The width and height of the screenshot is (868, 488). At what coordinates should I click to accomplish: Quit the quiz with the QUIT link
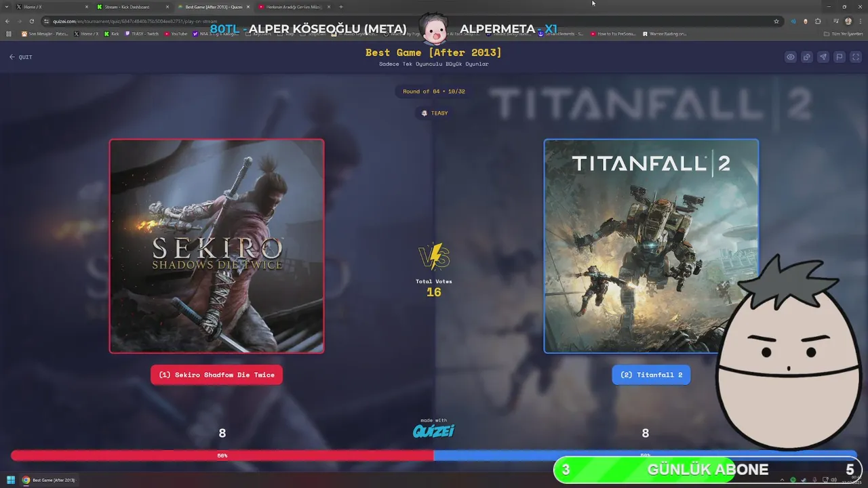[20, 57]
